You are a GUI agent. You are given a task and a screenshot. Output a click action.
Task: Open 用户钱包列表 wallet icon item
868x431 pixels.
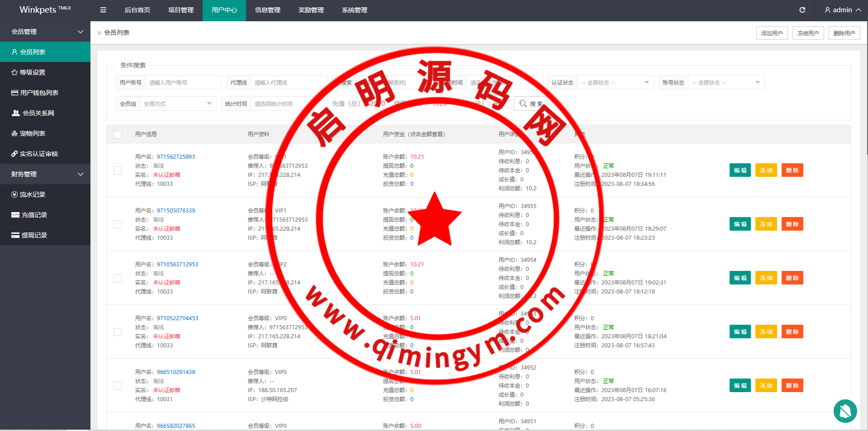point(35,93)
